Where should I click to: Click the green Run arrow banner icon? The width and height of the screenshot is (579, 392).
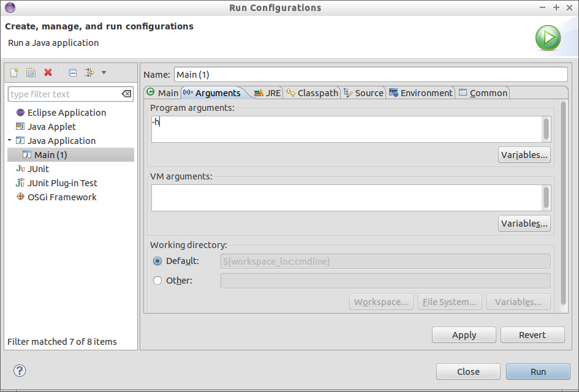pos(548,39)
